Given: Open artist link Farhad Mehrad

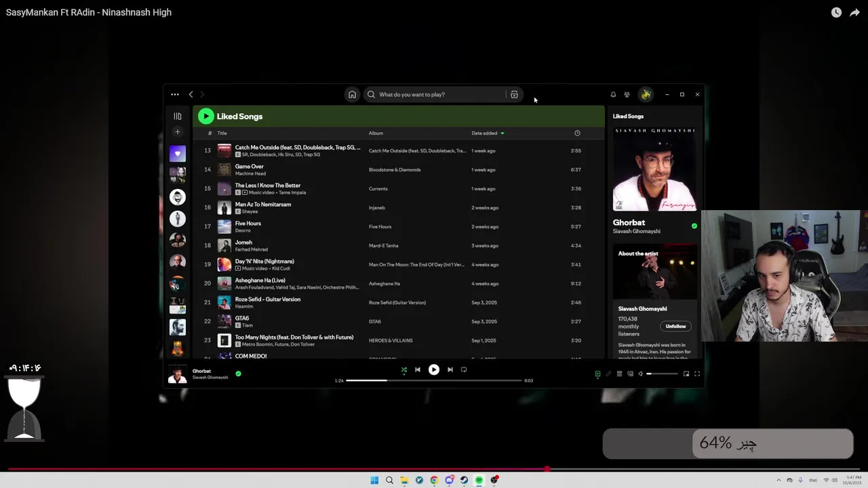Looking at the screenshot, I should coord(251,249).
